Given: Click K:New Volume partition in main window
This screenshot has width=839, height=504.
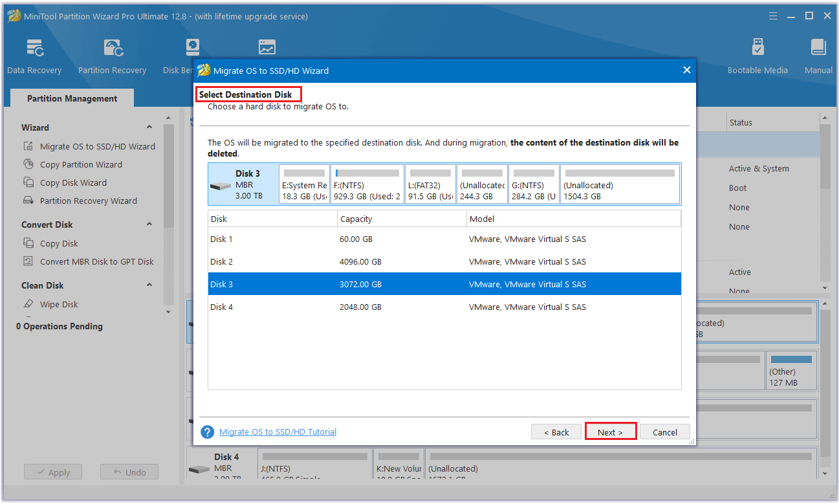Looking at the screenshot, I should (x=398, y=463).
